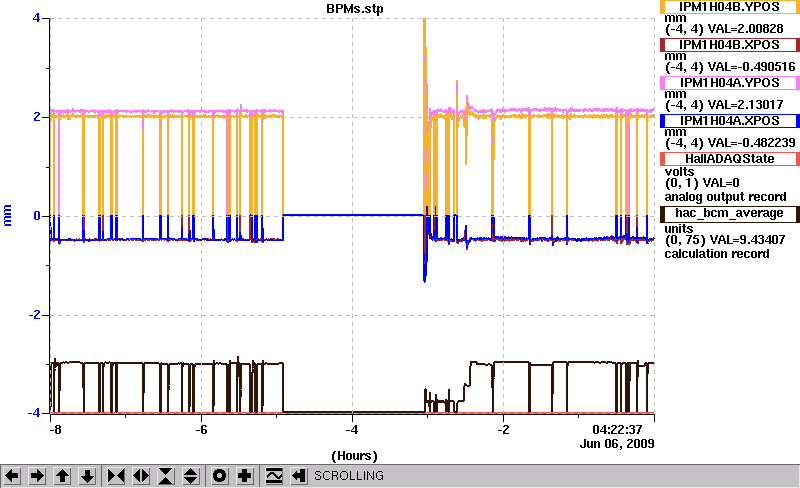This screenshot has width=800, height=488.
Task: Pan the plot left with the left-arrow button
Action: (12, 476)
